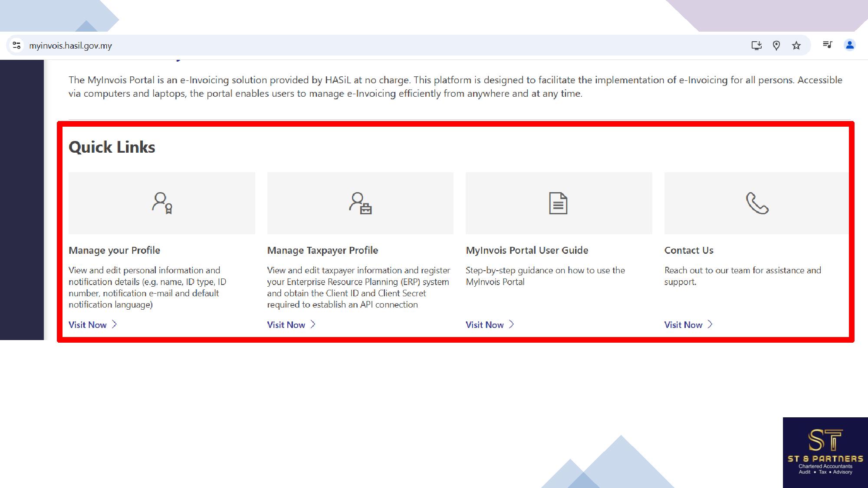Viewport: 868px width, 488px height.
Task: Click the MyInvois Portal User Guide heading
Action: pyautogui.click(x=527, y=250)
